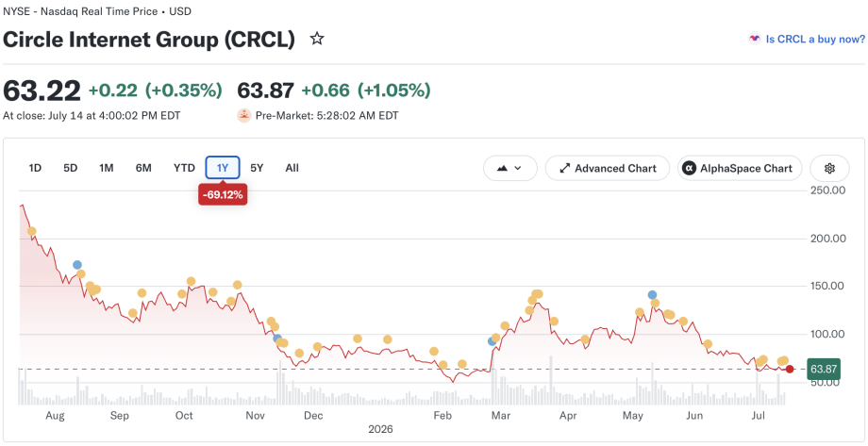This screenshot has width=868, height=446.
Task: Open the Advanced Chart button
Action: (x=608, y=168)
